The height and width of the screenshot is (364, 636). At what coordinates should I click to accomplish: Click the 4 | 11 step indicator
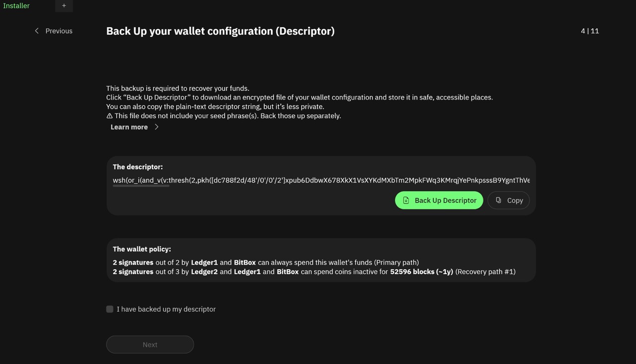(590, 31)
